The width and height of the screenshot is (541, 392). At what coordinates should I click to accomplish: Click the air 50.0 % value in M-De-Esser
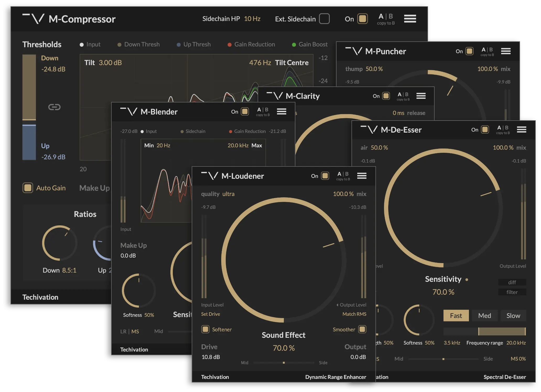point(379,148)
